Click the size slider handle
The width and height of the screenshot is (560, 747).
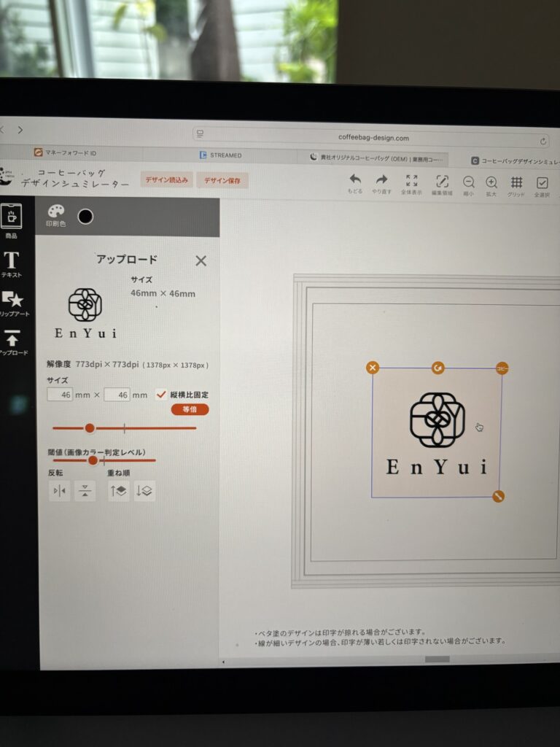point(90,428)
